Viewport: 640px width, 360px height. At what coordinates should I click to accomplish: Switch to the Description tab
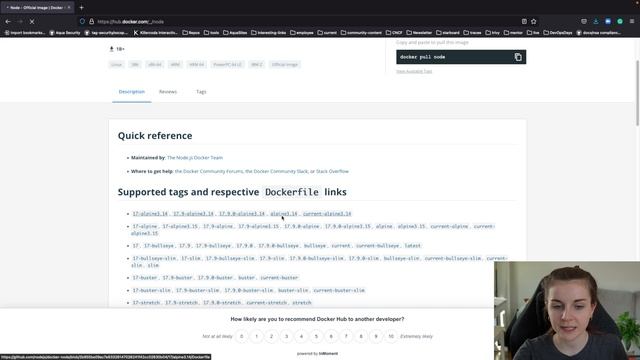tap(131, 92)
